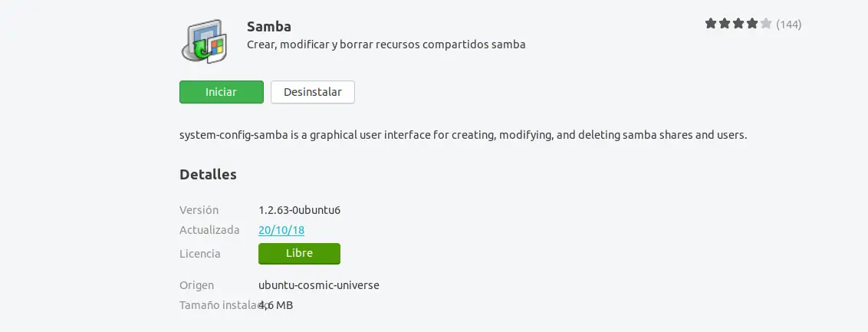Click the Actualizada label
Viewport: 868px width, 332px height.
tap(209, 230)
